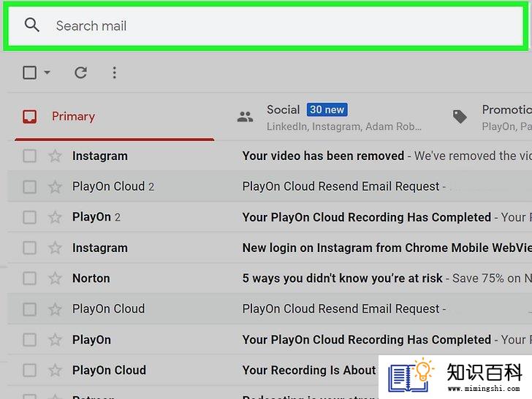The image size is (532, 399).
Task: Click the Primary inbox icon
Action: 29,116
